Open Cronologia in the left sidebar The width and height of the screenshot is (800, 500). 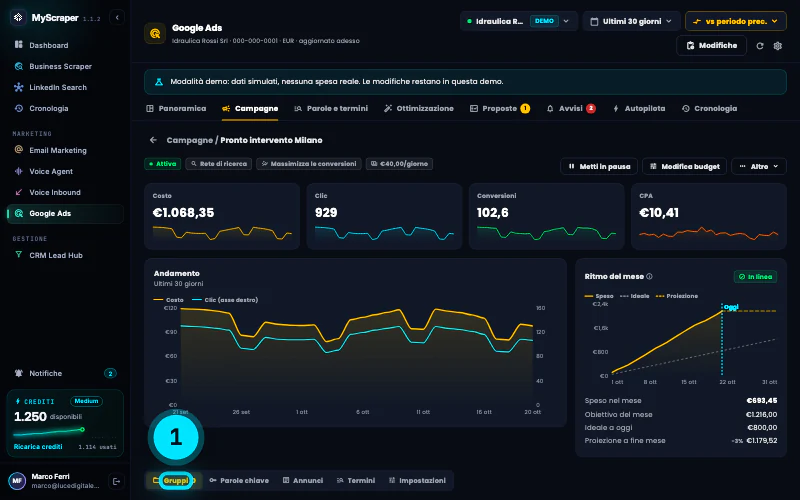click(65, 108)
